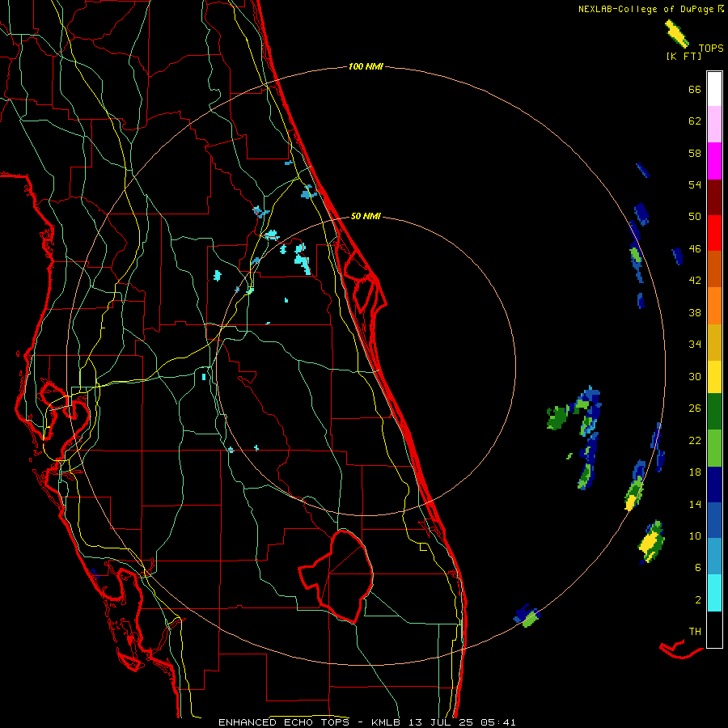Click the light pink 62 kft swatch
The height and width of the screenshot is (728, 728).
714,125
